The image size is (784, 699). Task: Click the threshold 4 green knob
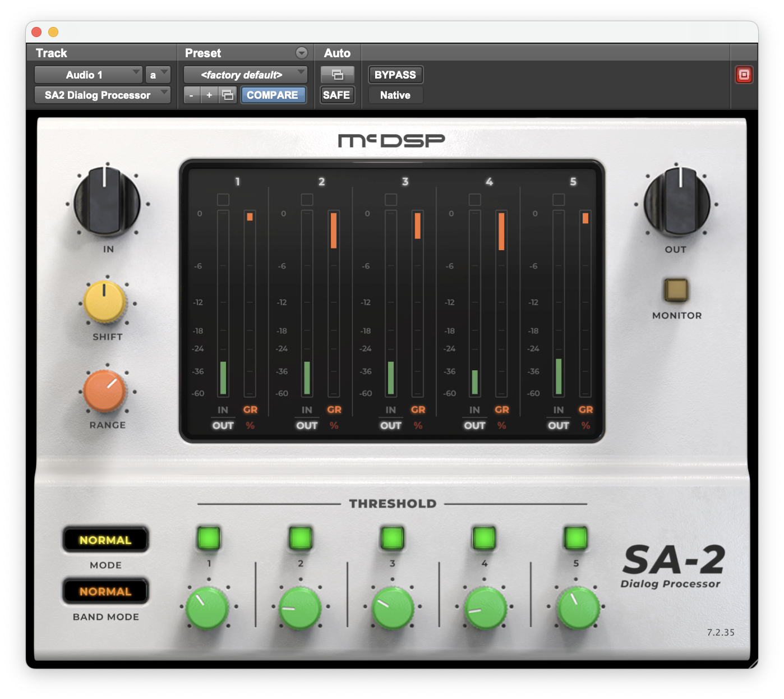tap(485, 608)
